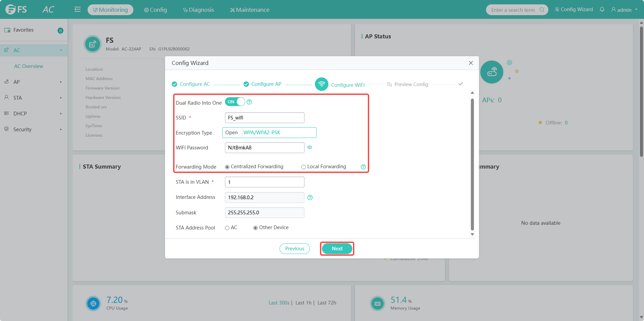The image size is (644, 321).
Task: Click the FS logo in header
Action: coord(16,9)
